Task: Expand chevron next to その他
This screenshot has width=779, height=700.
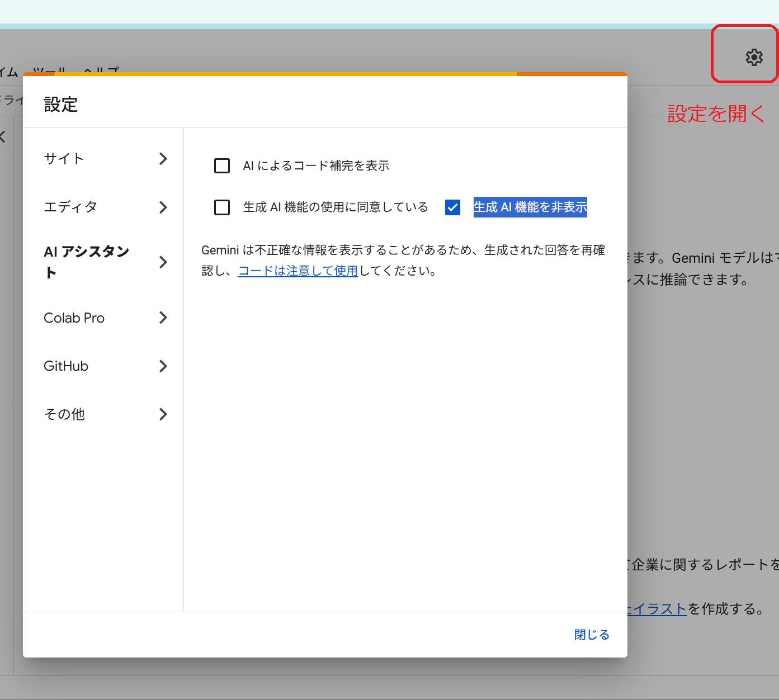Action: coord(163,414)
